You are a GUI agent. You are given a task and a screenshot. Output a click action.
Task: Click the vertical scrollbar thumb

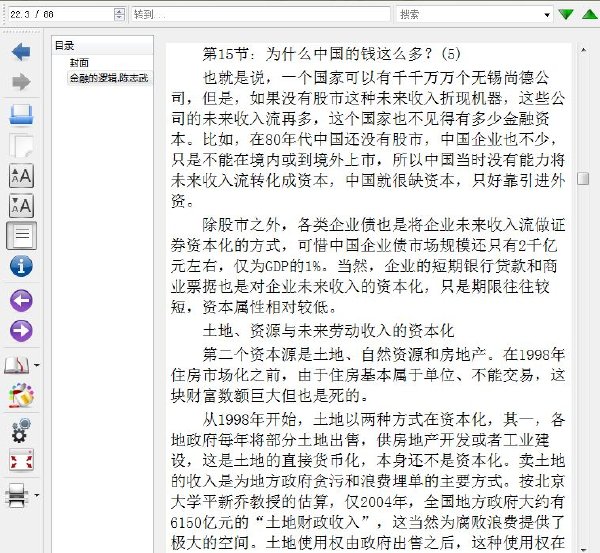tap(583, 178)
